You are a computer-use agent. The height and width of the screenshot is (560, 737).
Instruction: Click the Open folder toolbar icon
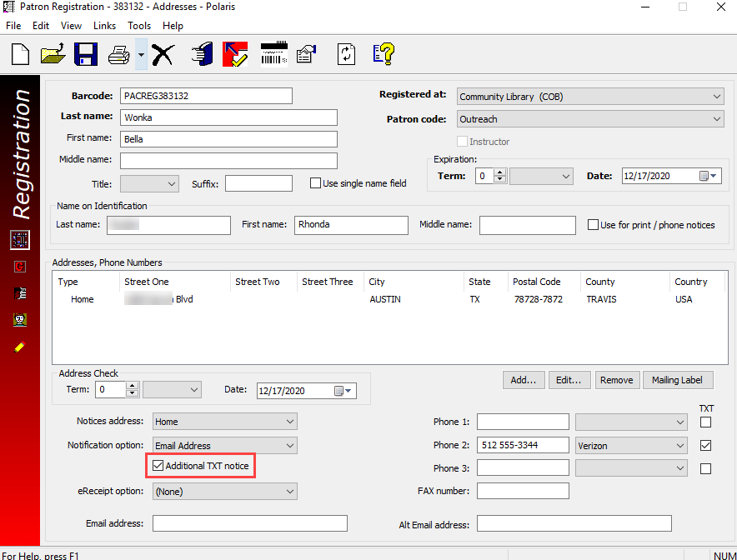pos(53,55)
